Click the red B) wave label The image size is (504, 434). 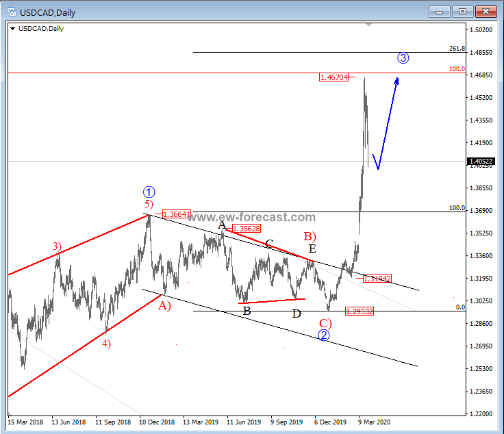[310, 236]
